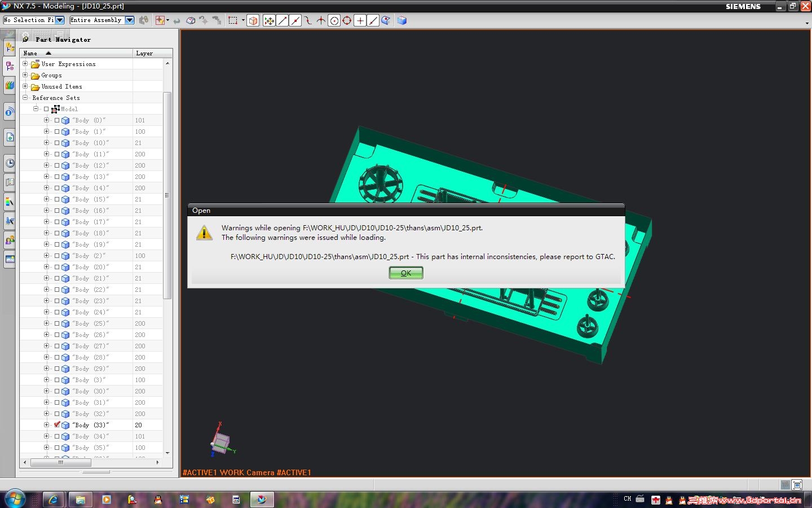Toggle the Enable Snap Point icon
The height and width of the screenshot is (508, 812).
click(270, 20)
